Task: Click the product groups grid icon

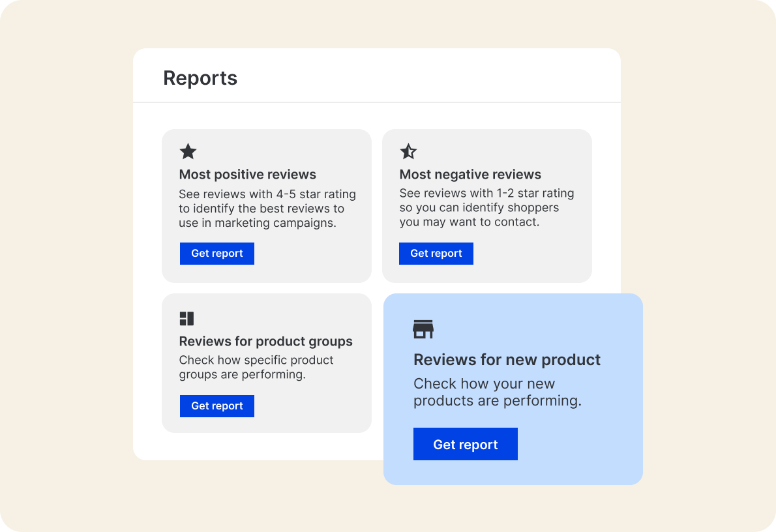Action: pyautogui.click(x=187, y=319)
